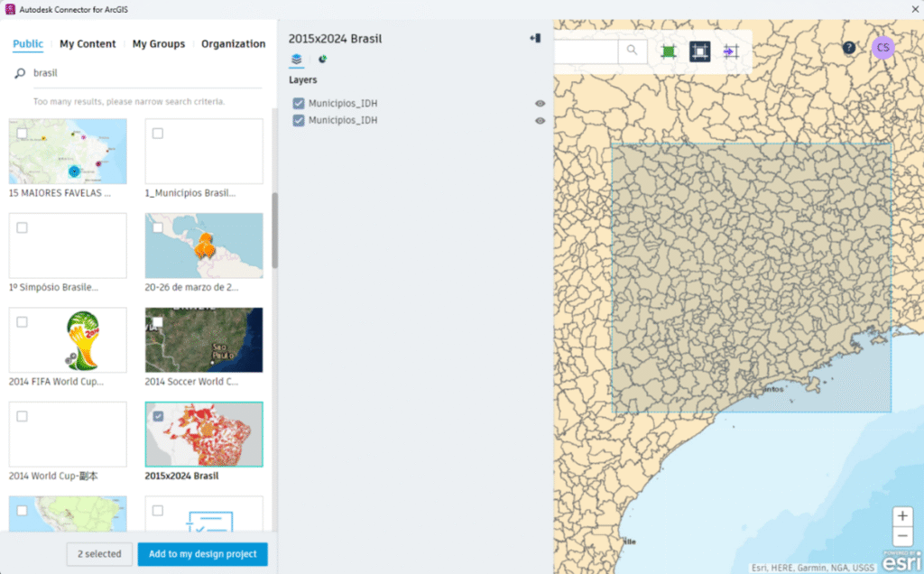The height and width of the screenshot is (574, 924).
Task: Click the search magnifier beside brasil
Action: click(20, 73)
